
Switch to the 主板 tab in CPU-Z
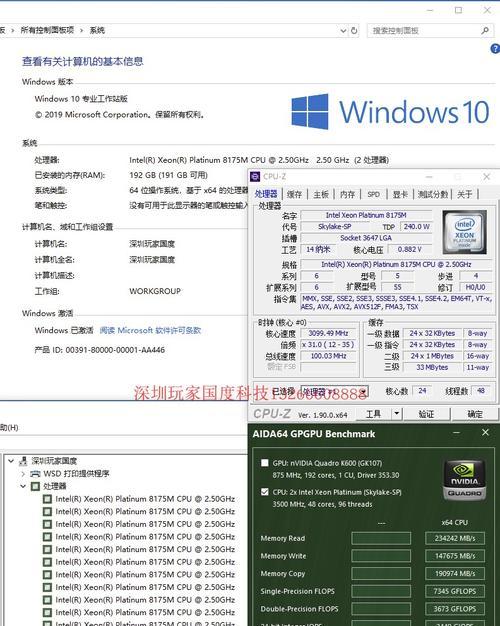click(x=321, y=194)
